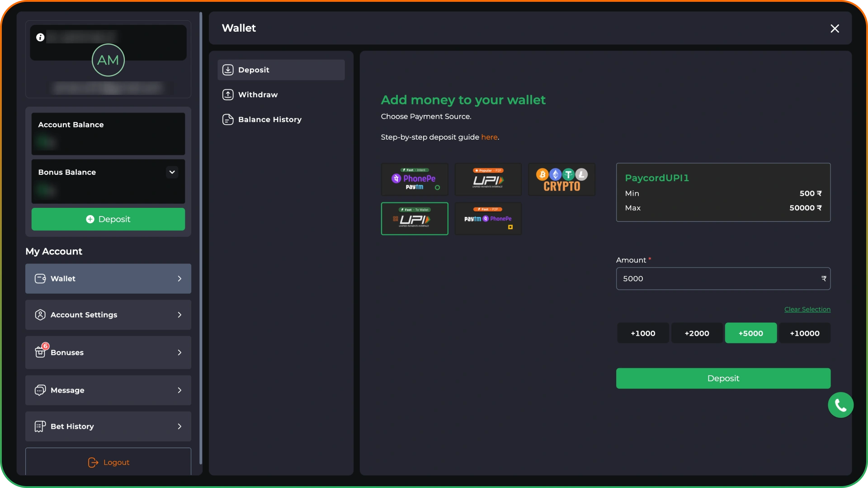Open Account Settings via its chevron arrow

click(x=179, y=315)
